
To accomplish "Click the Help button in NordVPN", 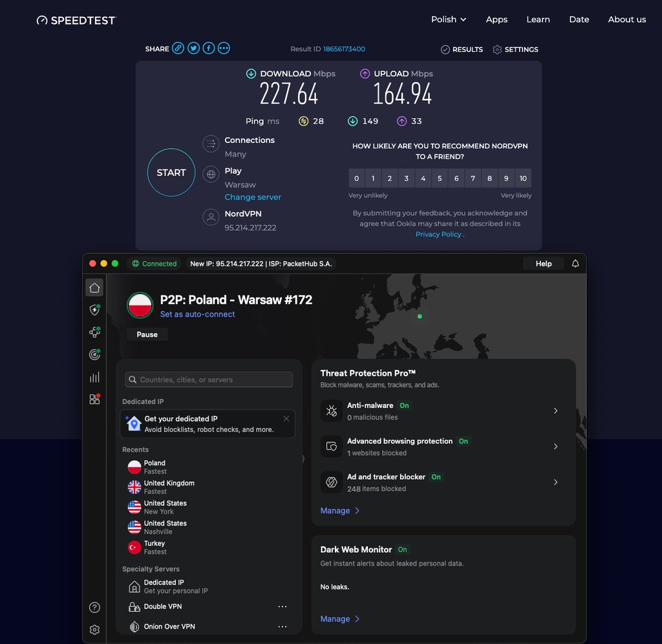I will (x=543, y=264).
